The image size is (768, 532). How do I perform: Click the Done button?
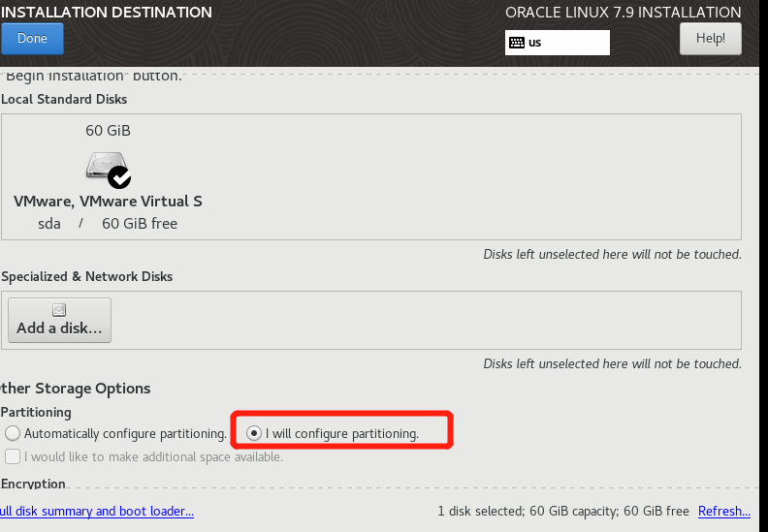[32, 39]
